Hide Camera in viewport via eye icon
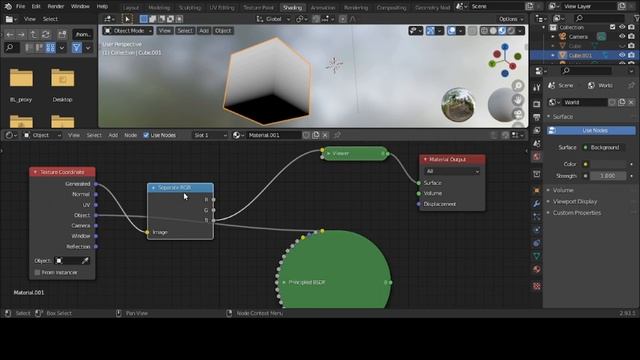The image size is (640, 360). coord(622,36)
